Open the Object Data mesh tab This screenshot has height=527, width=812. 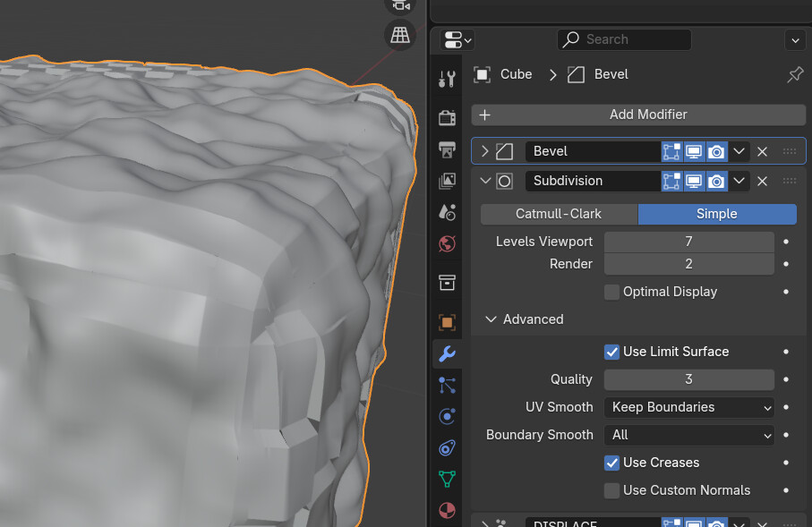coord(447,479)
